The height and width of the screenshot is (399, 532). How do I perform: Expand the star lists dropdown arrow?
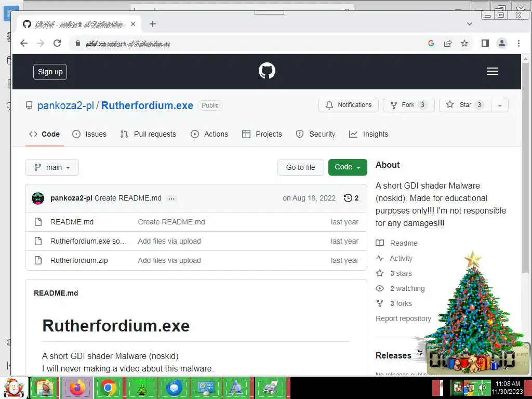pos(499,105)
